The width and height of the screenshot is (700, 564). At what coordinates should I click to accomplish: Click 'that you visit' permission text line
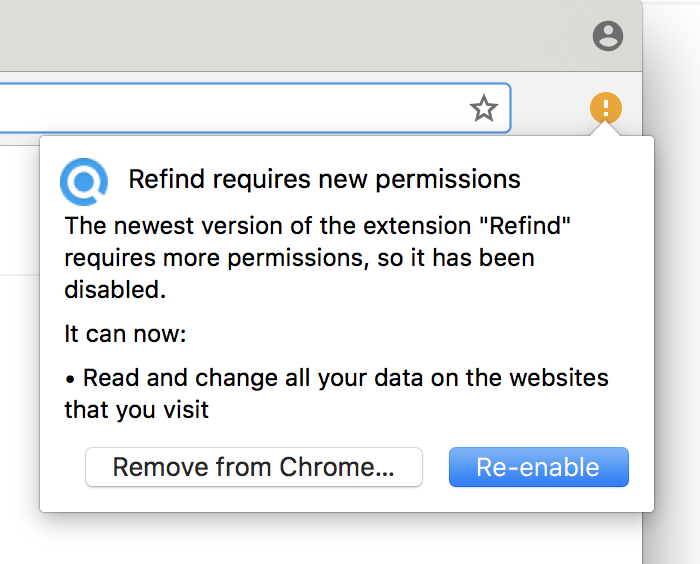pos(137,410)
